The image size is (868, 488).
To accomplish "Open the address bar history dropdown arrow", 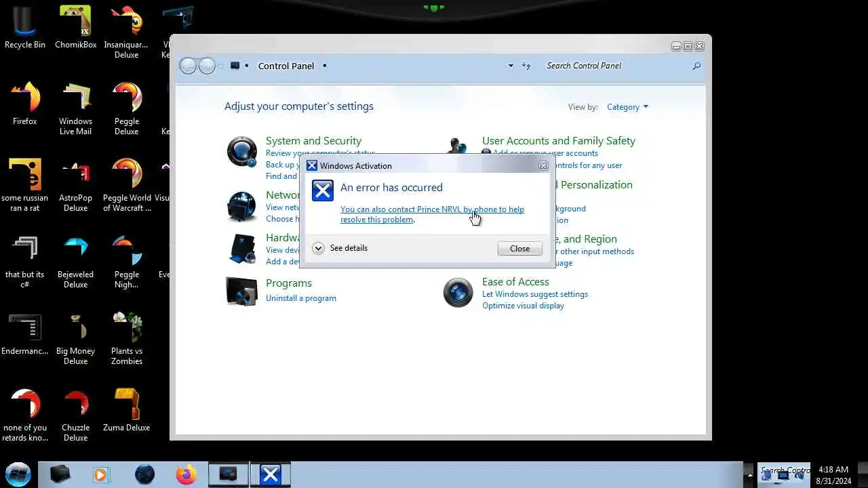I will [511, 66].
